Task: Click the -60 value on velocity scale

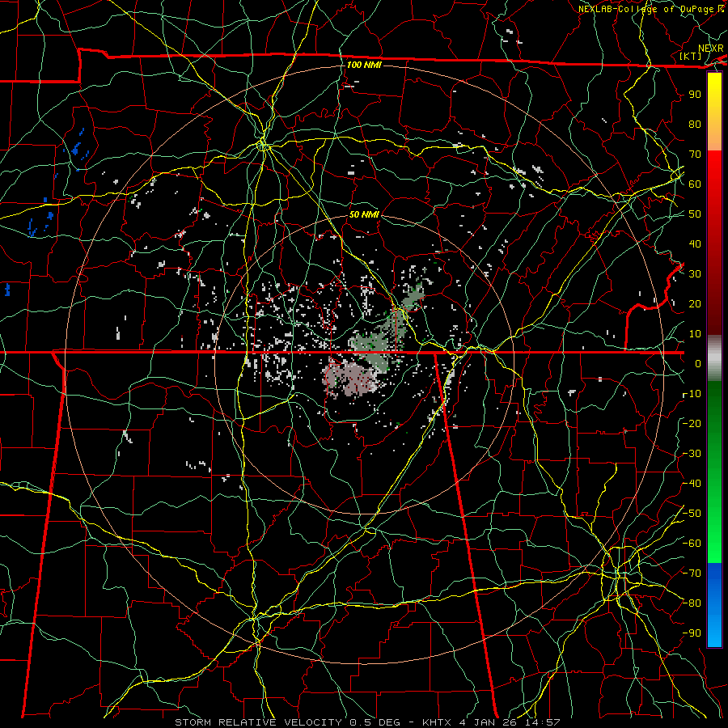Action: click(692, 544)
